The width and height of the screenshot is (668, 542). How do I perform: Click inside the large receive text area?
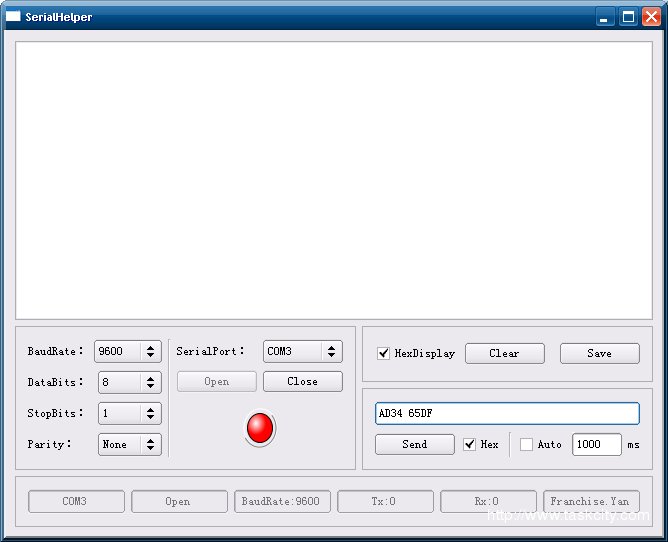[333, 180]
